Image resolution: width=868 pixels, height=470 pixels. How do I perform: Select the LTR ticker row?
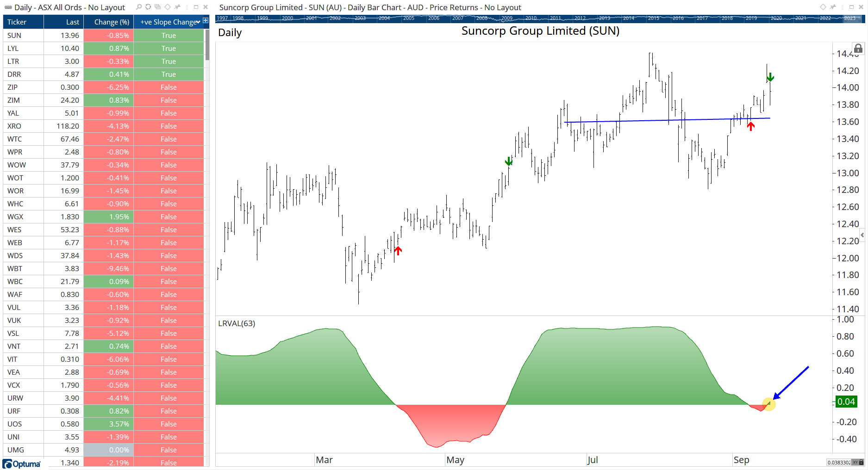tap(104, 61)
